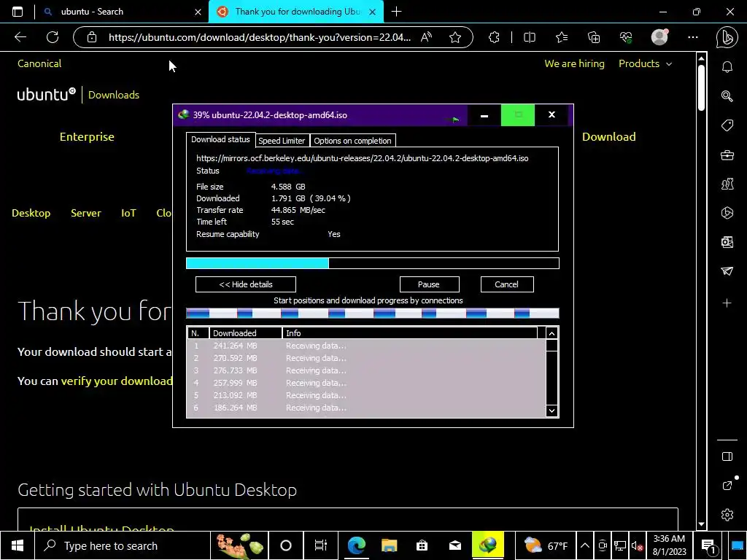
Task: Open the IoT downloads link
Action: click(x=128, y=213)
